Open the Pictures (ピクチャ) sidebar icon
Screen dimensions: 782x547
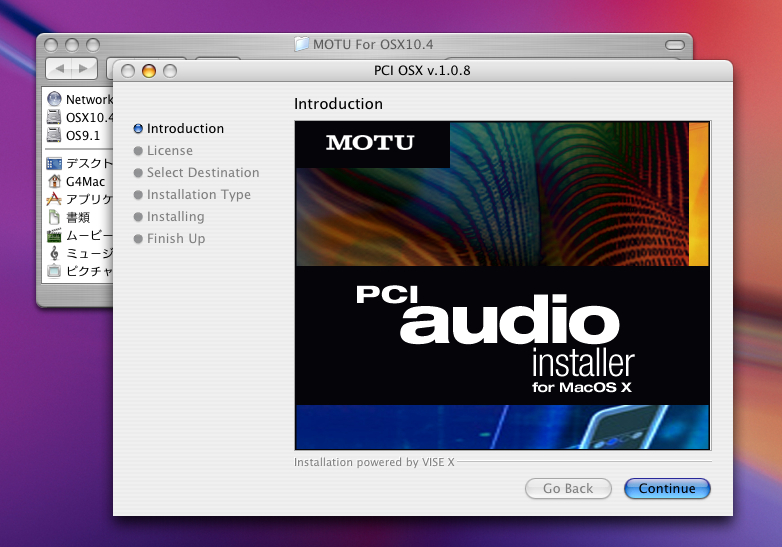click(x=54, y=271)
